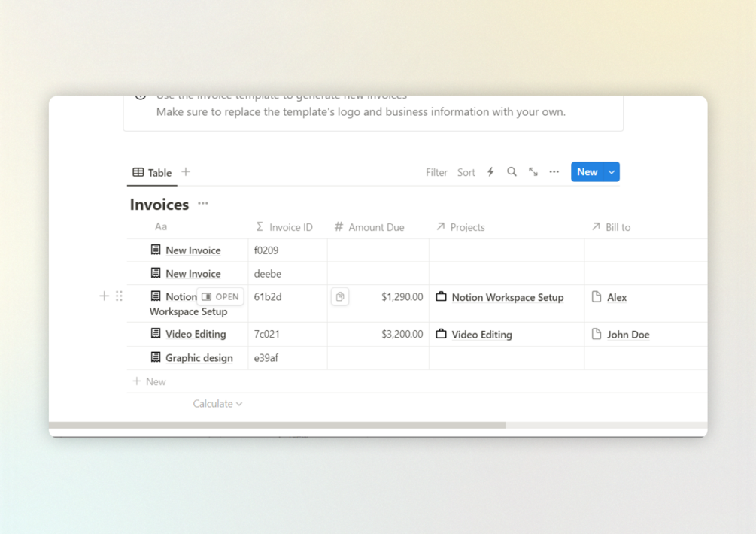This screenshot has width=756, height=534.
Task: Open the John Doe bill-to page
Action: (628, 335)
